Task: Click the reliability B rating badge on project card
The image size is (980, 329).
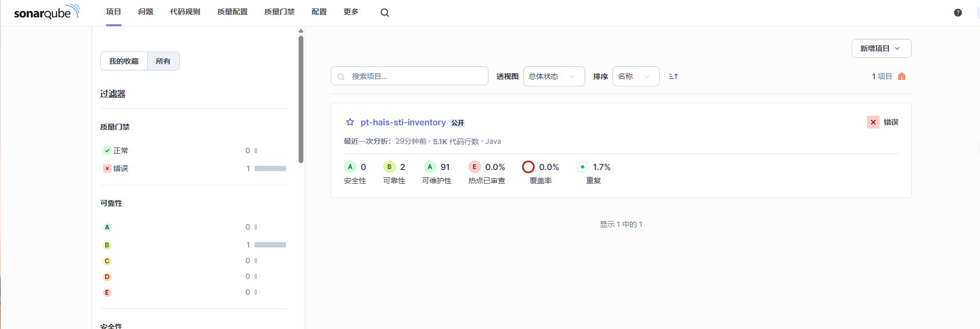Action: pyautogui.click(x=390, y=167)
